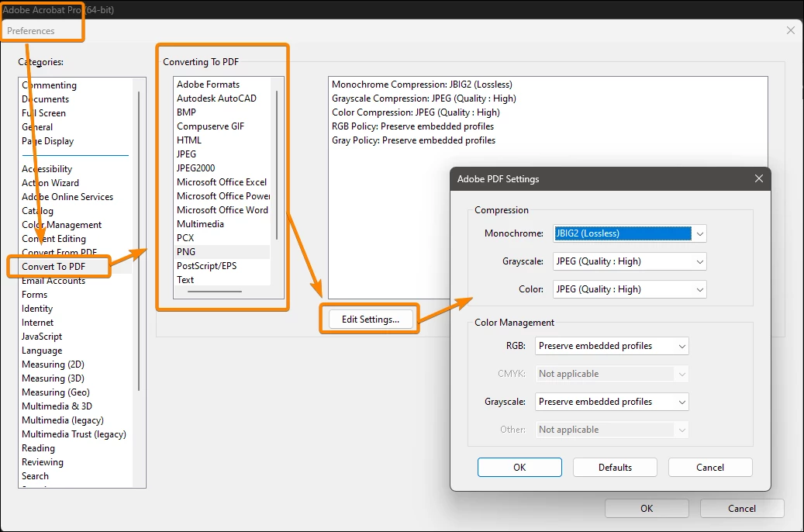804x532 pixels.
Task: Click OK in Adobe PDF Settings dialog
Action: [519, 468]
